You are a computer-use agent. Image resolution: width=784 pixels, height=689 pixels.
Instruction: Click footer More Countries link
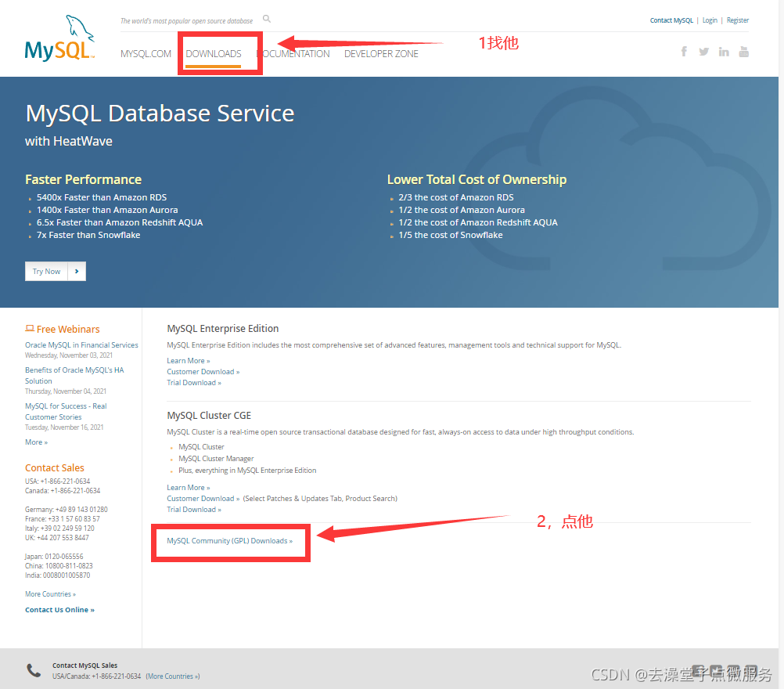tap(172, 676)
